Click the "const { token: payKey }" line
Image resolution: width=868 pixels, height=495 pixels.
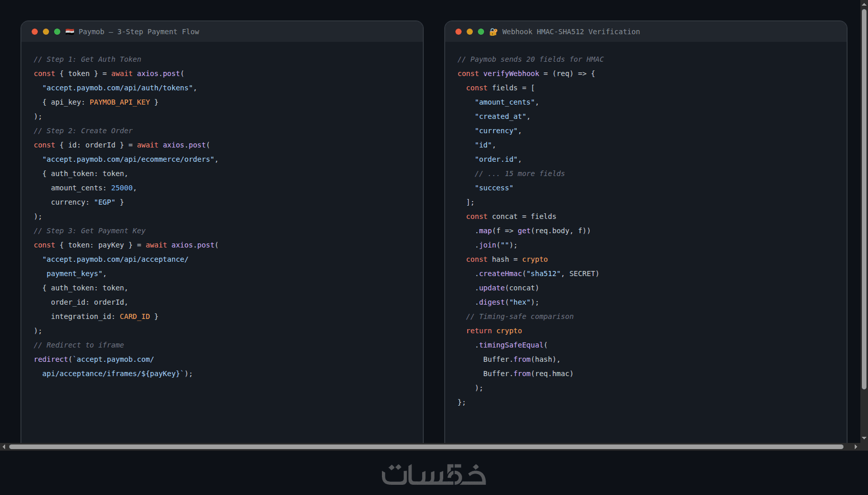click(x=126, y=245)
